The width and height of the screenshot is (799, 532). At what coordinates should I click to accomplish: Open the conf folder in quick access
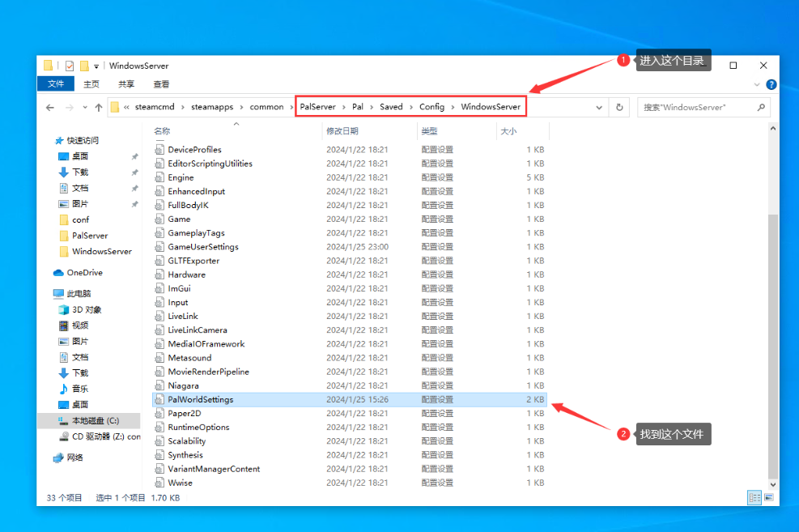[80, 219]
